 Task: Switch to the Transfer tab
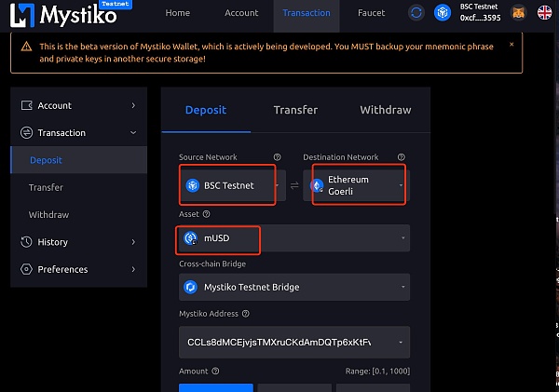click(x=295, y=110)
